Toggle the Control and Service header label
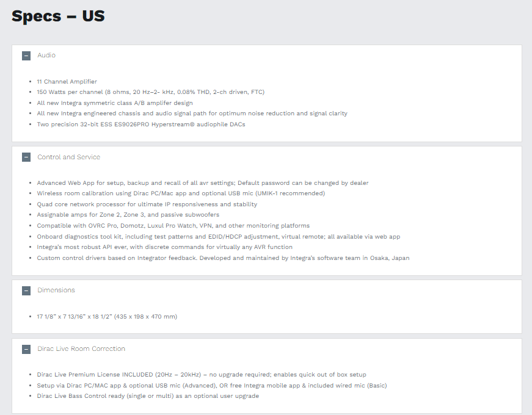 tap(68, 157)
